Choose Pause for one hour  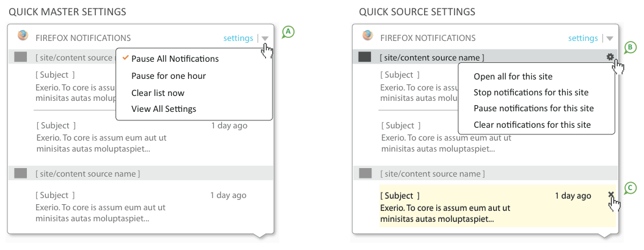(169, 76)
